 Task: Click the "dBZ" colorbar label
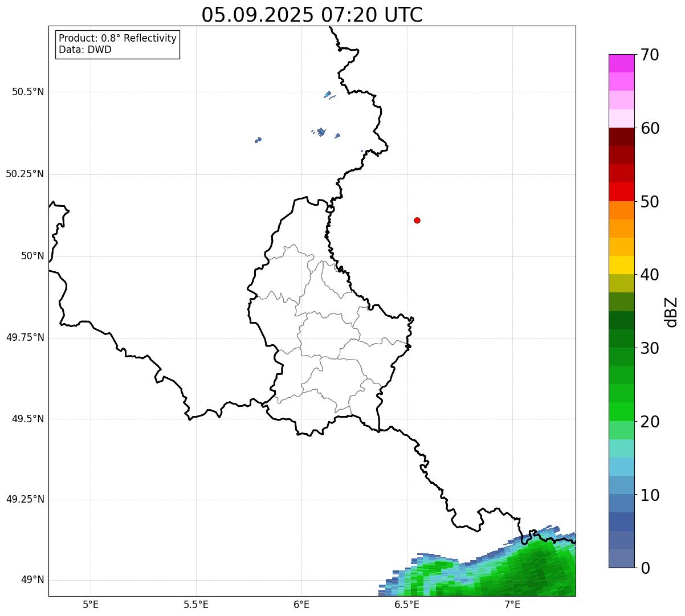pos(672,312)
